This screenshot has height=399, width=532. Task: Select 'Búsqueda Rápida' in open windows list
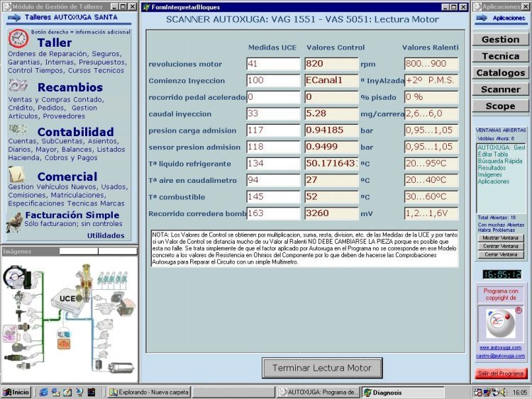click(x=500, y=161)
